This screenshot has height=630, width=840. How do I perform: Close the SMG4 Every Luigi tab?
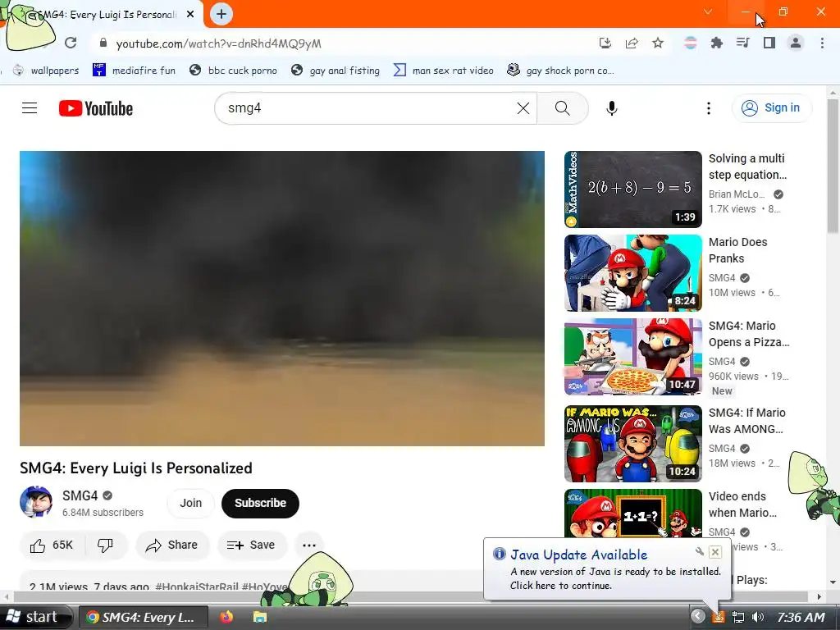coord(190,15)
